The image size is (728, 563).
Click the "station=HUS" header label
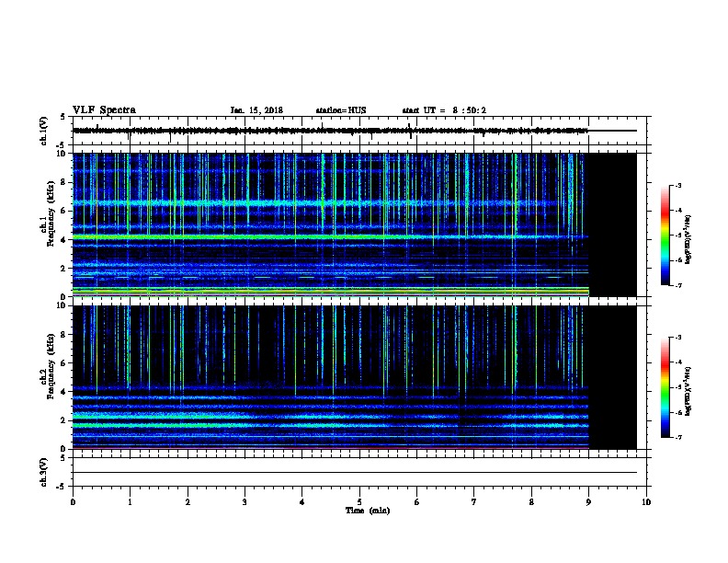click(341, 110)
